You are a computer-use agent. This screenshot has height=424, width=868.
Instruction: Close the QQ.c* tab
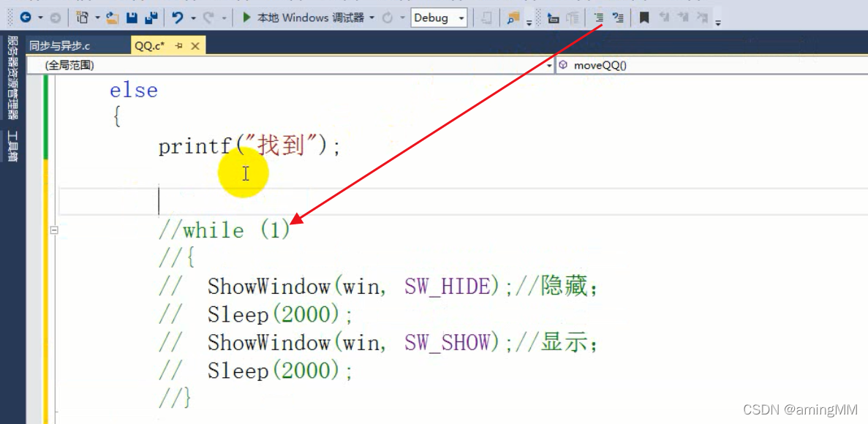pos(195,47)
